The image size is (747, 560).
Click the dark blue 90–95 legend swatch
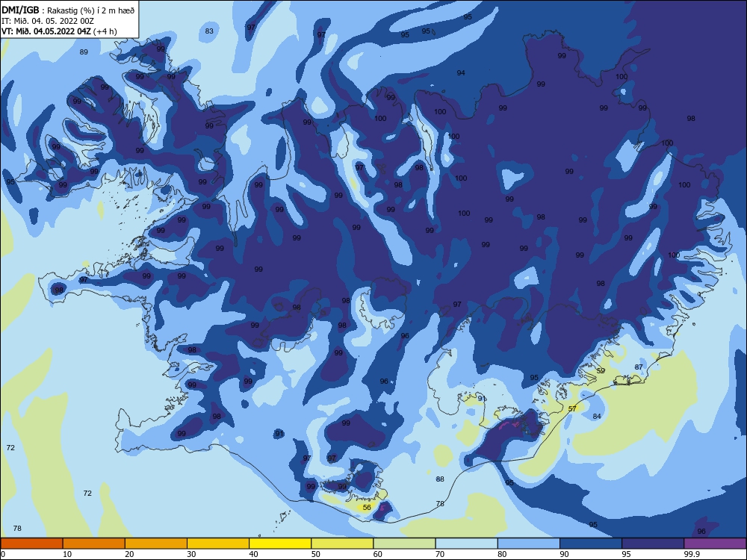[x=591, y=544]
